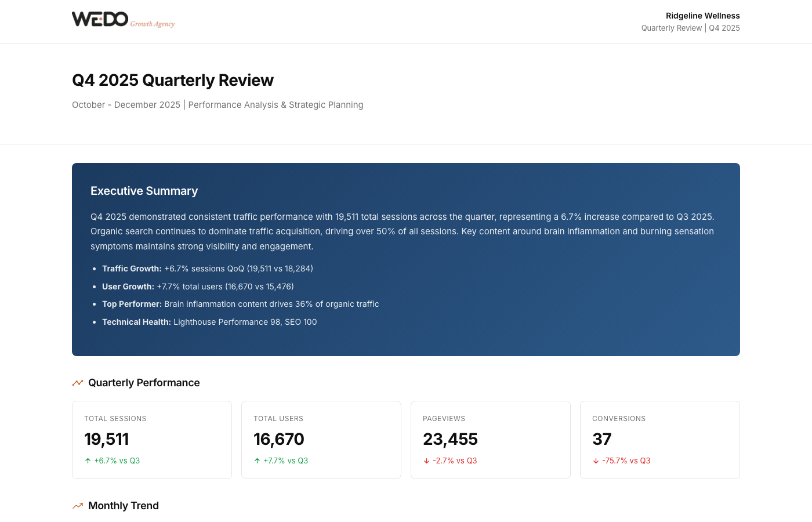Click the -75.7% vs Q3 conversions change

point(626,461)
